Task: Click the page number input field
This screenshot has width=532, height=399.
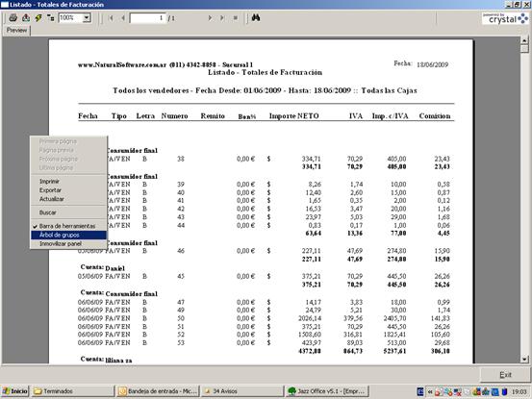Action: 147,18
